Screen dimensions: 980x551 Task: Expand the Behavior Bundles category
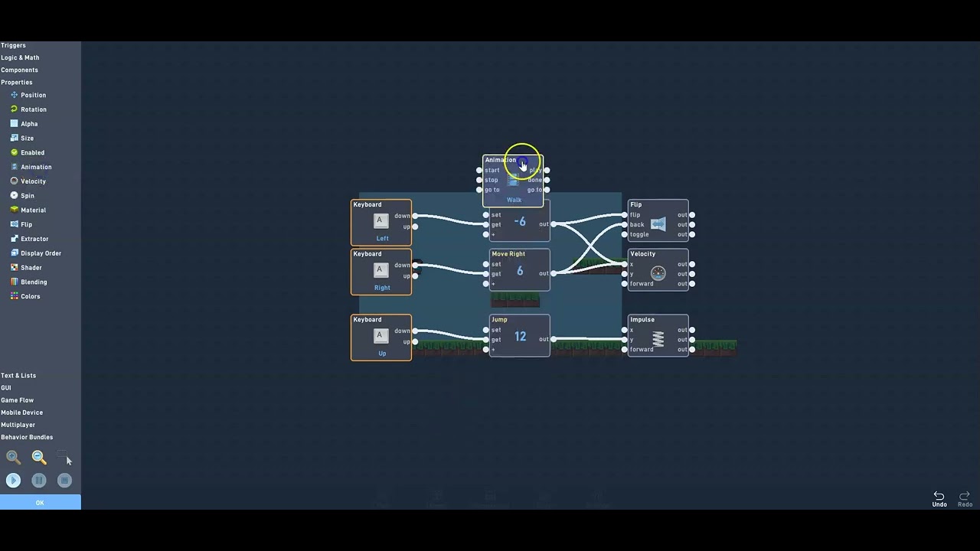point(27,437)
